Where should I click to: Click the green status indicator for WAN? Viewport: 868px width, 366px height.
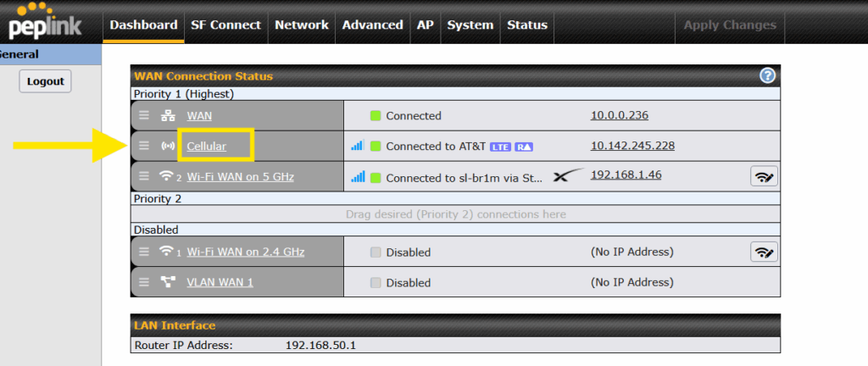coord(376,116)
